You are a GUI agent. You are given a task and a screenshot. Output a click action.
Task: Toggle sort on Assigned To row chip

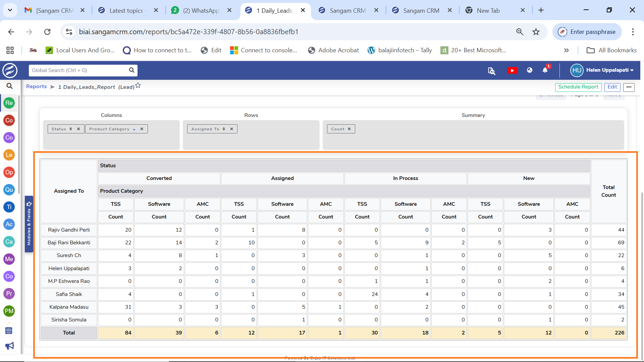(x=224, y=129)
